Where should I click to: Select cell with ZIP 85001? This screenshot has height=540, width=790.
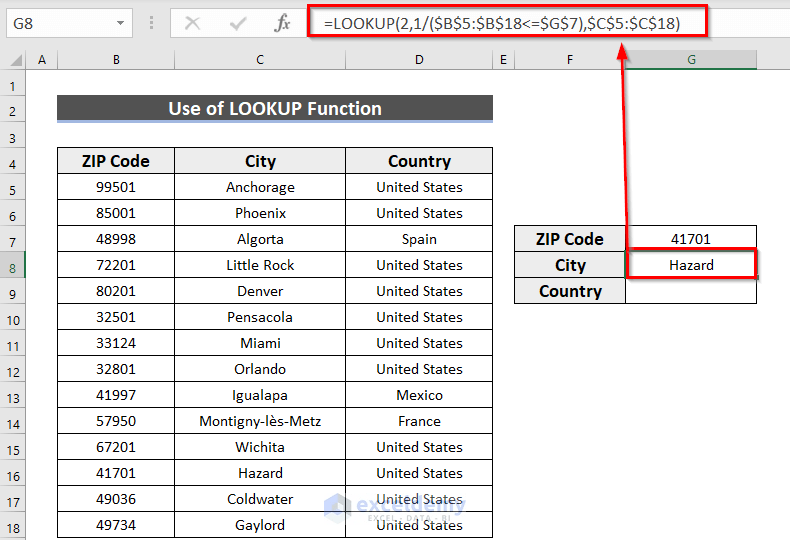tap(116, 213)
